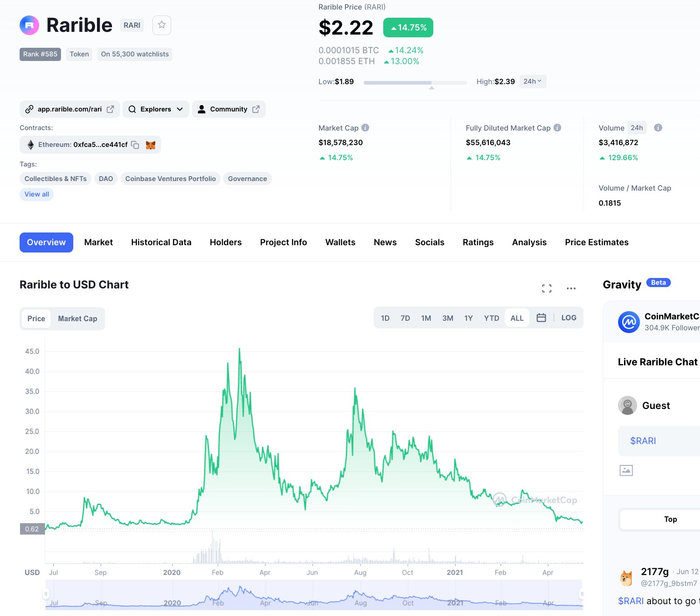Open chart more options menu
Screen dimensions: 700x616
pyautogui.click(x=571, y=288)
